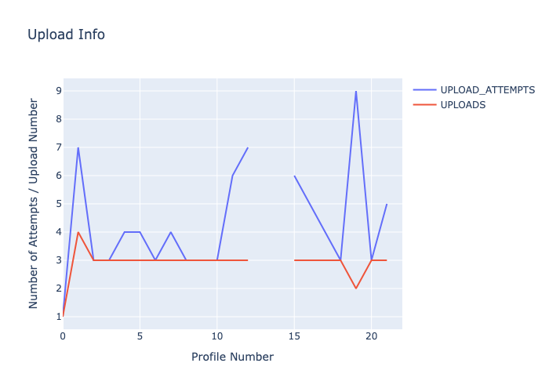Click the red UPLOADS legend line swatch
Viewport: 549px width, 392px height.
424,105
